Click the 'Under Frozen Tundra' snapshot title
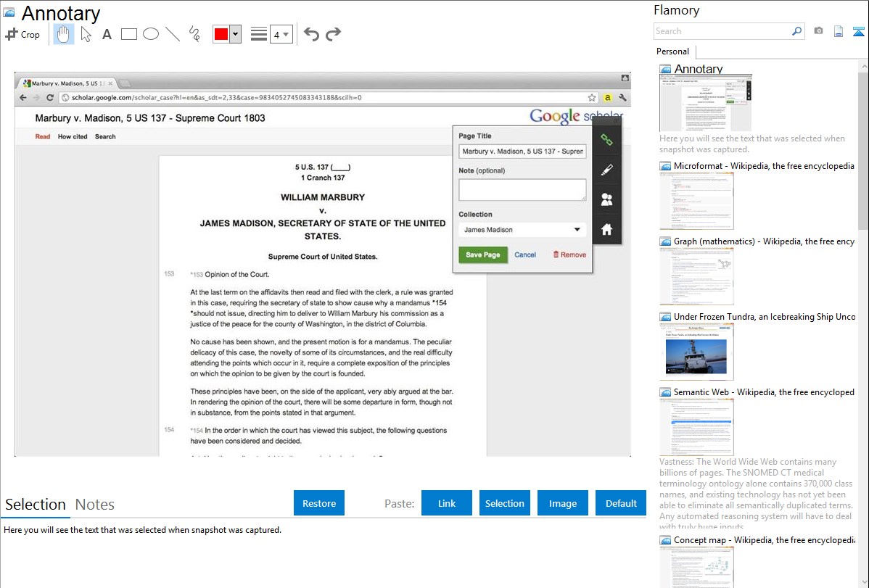The height and width of the screenshot is (588, 869). [x=765, y=316]
